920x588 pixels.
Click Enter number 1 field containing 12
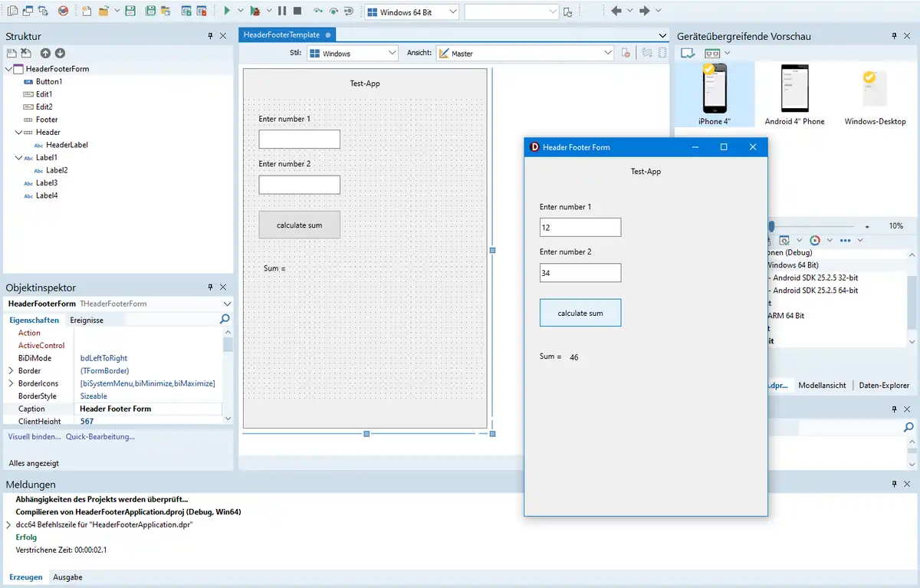(x=580, y=228)
